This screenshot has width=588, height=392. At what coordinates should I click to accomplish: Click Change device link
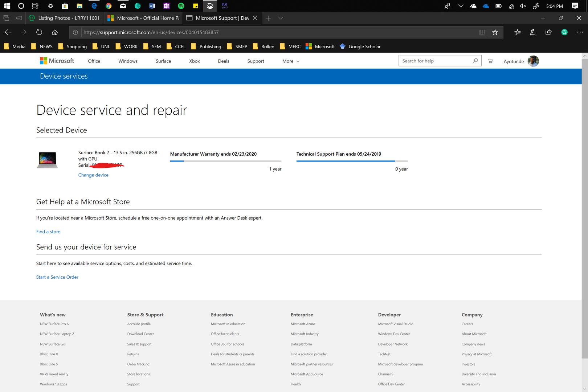(93, 175)
